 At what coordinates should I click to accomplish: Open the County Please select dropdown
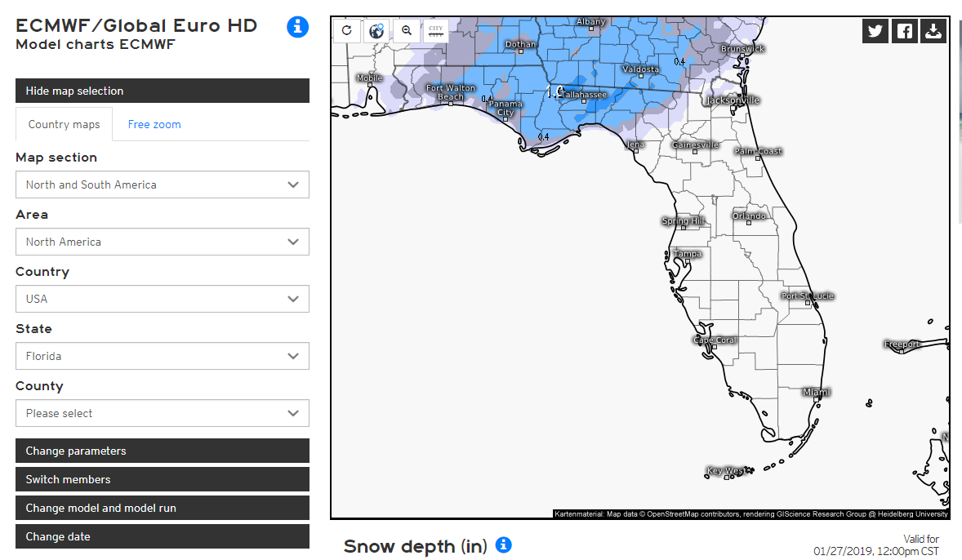(163, 413)
